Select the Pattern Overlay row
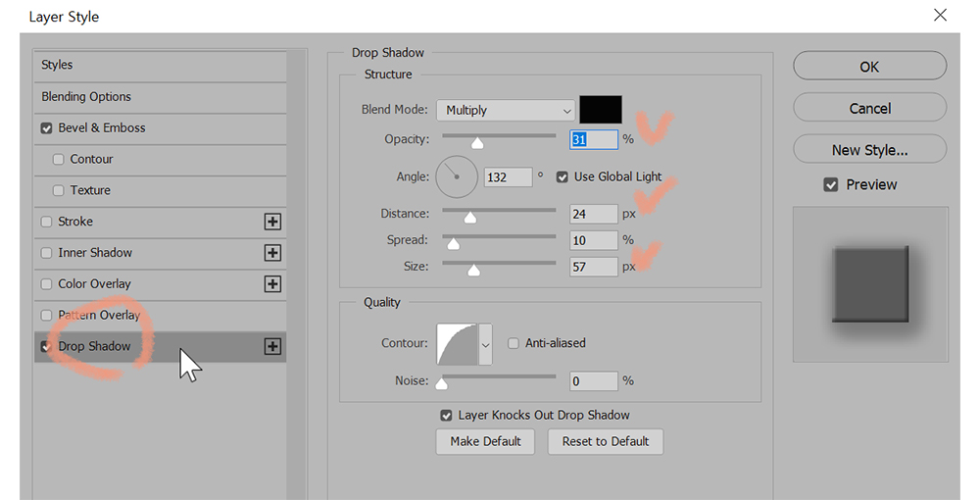980x500 pixels. pyautogui.click(x=161, y=316)
